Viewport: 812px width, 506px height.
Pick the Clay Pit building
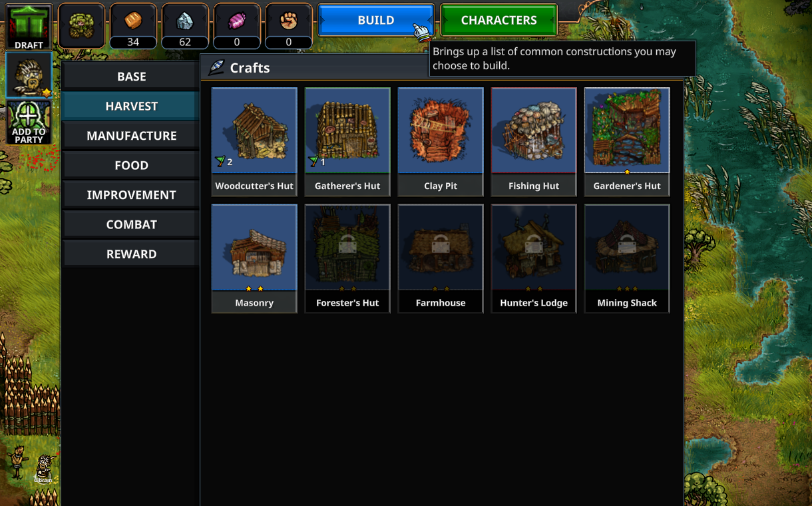click(441, 142)
